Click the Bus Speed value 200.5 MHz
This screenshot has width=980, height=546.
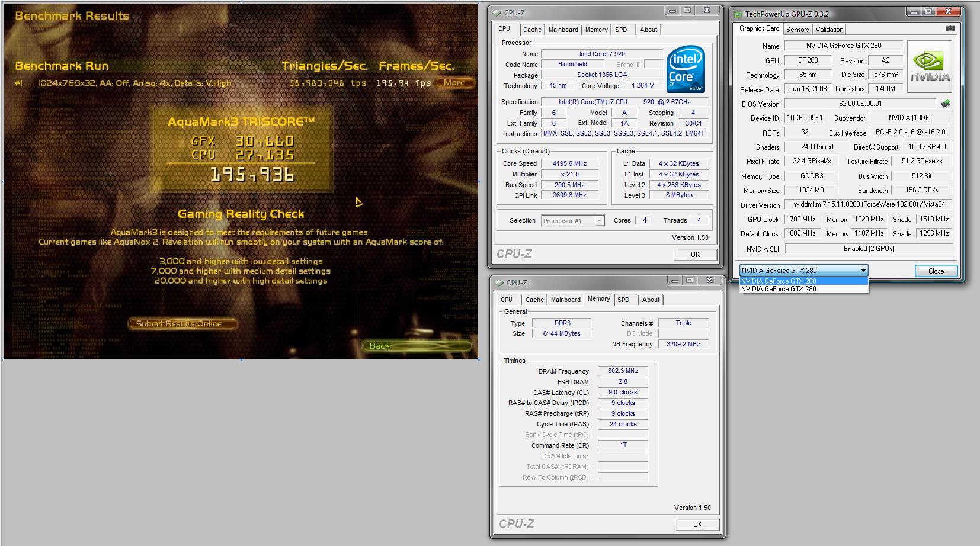569,185
